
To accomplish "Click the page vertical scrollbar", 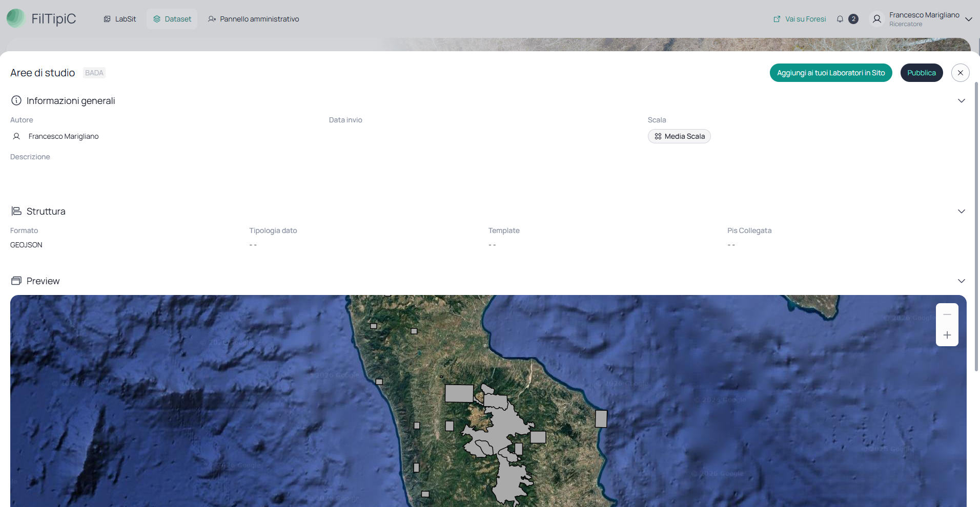I will [976, 225].
